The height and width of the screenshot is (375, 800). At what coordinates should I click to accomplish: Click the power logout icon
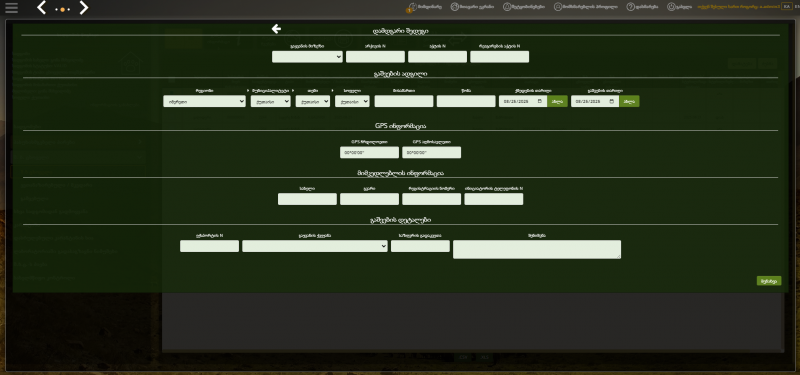(671, 7)
